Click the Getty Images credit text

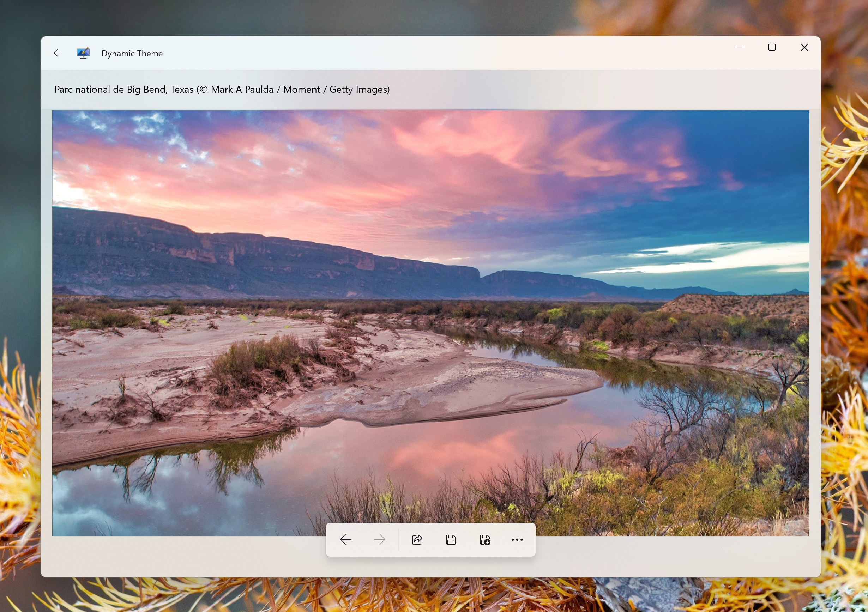pos(359,90)
